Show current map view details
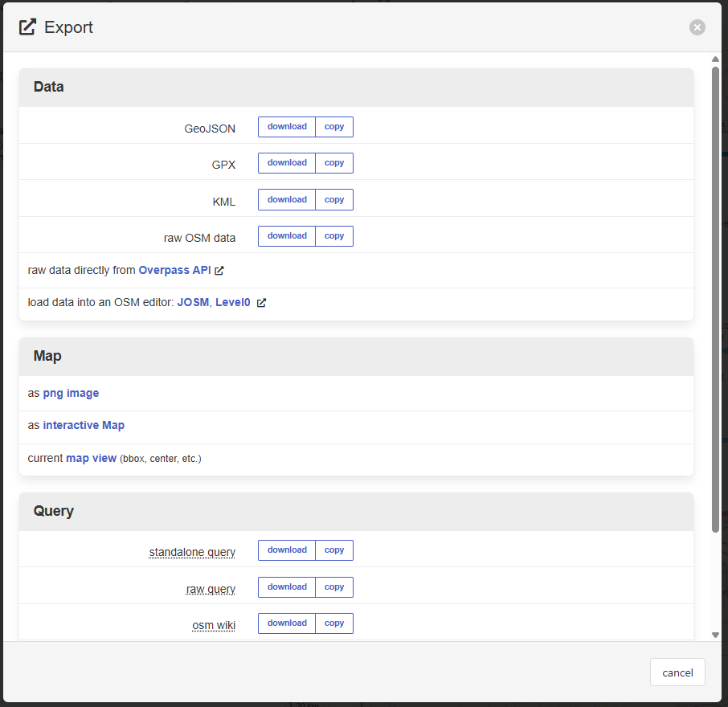Screen dimensions: 728x707 coord(91,459)
